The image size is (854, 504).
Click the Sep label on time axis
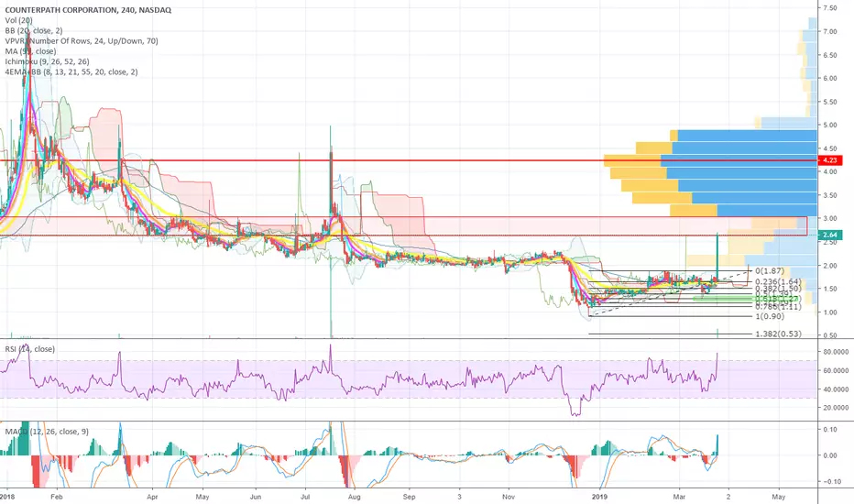(409, 497)
